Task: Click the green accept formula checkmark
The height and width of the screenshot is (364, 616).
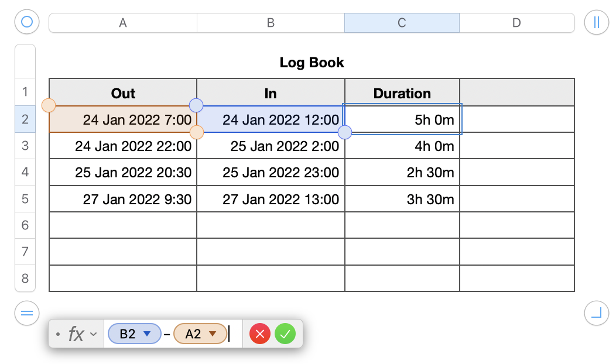Action: pos(285,334)
